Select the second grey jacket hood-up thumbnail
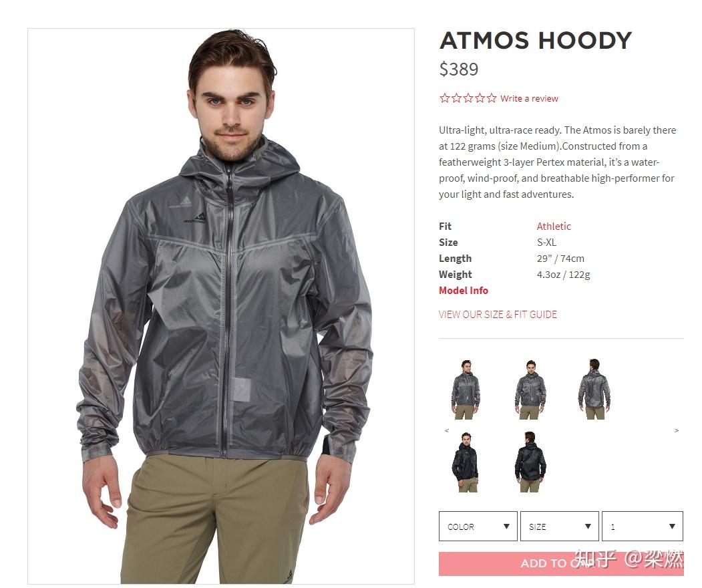Image resolution: width=702 pixels, height=588 pixels. pyautogui.click(x=530, y=389)
